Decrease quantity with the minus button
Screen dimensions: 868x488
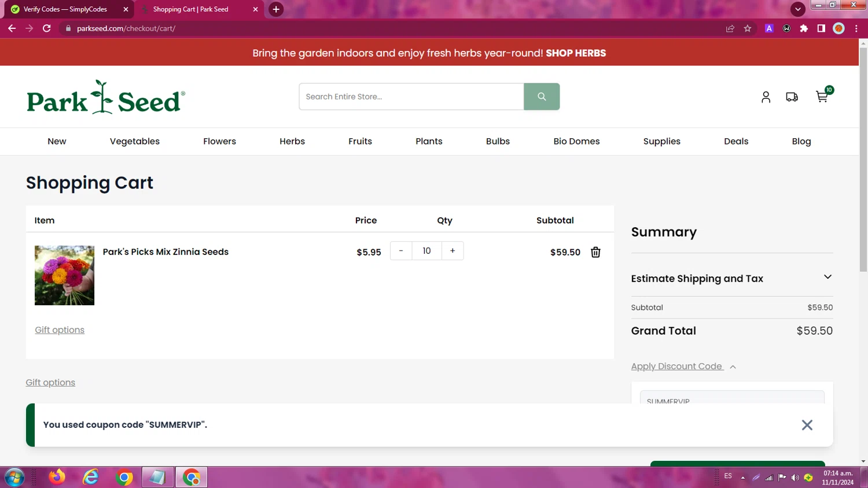401,251
